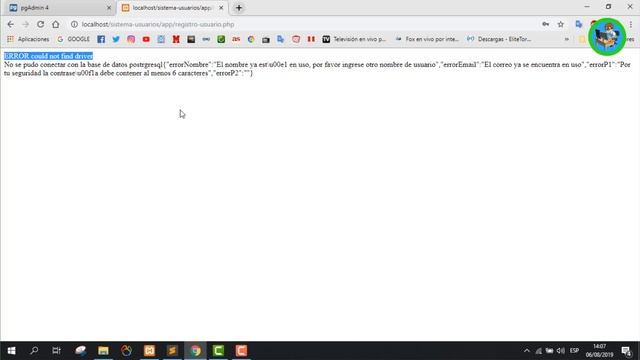This screenshot has height=360, width=640.
Task: Click the highlighted ERROR could not find driver text
Action: 49,56
